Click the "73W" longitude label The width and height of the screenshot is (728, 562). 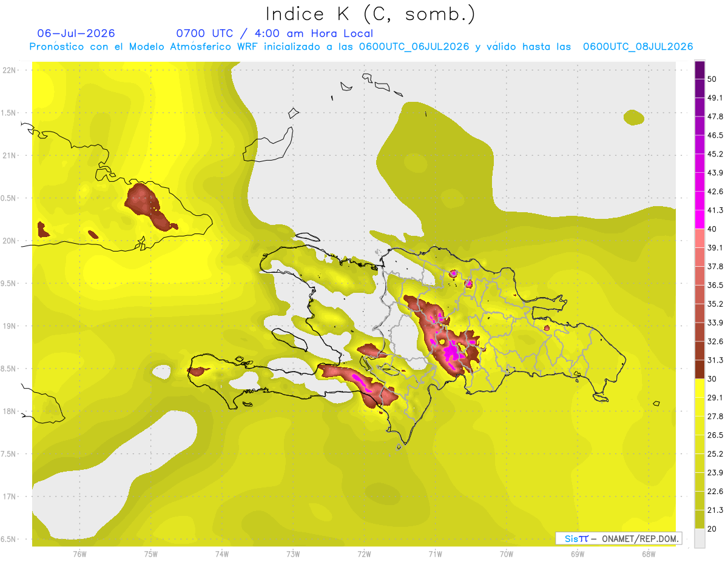[293, 554]
